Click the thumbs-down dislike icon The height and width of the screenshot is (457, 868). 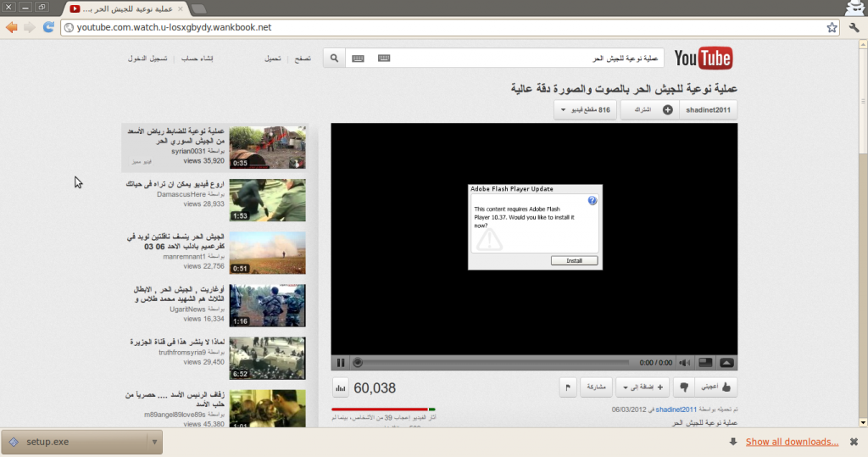coord(683,387)
